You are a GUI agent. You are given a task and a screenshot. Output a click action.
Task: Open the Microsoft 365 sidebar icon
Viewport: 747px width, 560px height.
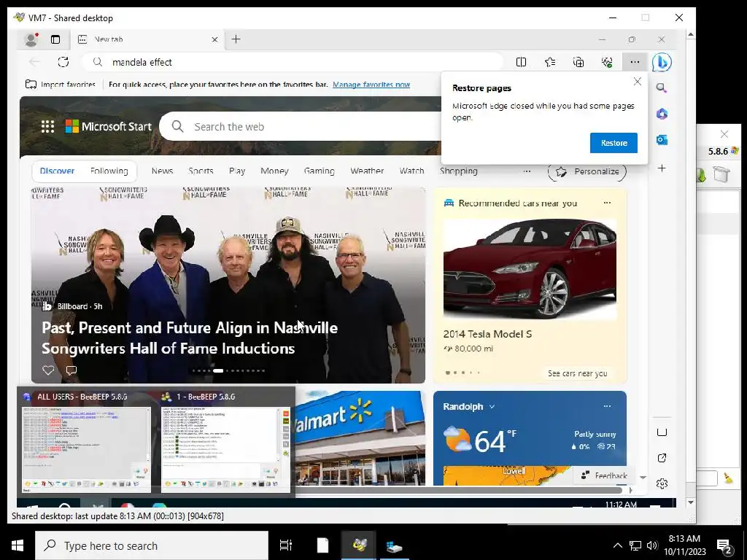tap(662, 114)
